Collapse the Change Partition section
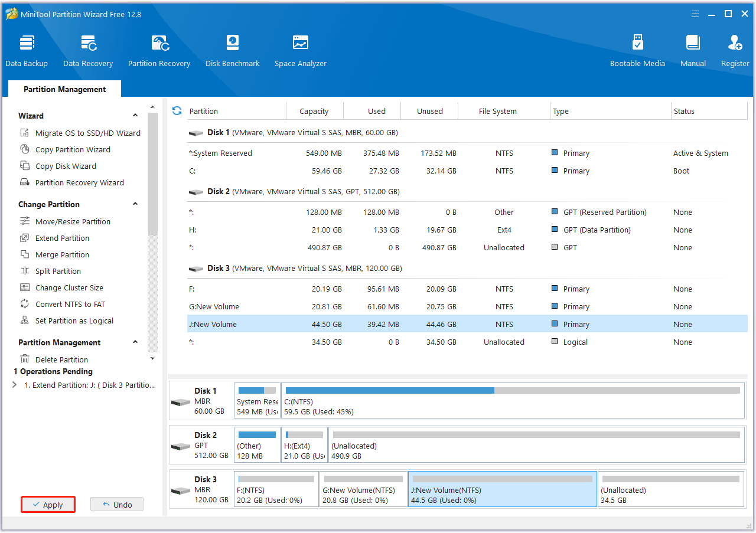This screenshot has height=533, width=756. (x=135, y=204)
